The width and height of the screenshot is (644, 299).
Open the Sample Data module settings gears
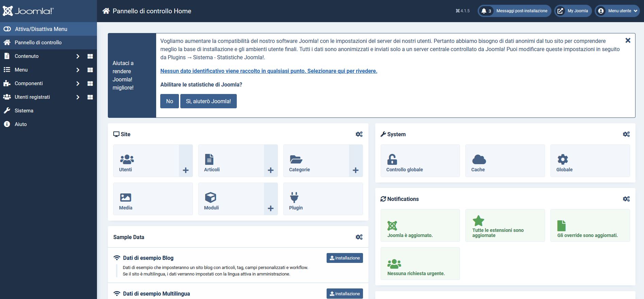pyautogui.click(x=359, y=237)
